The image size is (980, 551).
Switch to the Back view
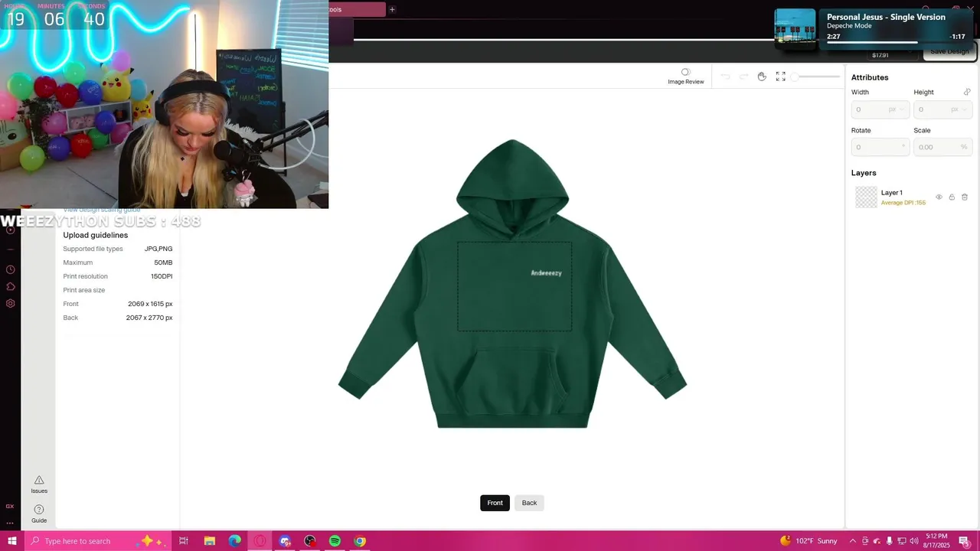[529, 503]
